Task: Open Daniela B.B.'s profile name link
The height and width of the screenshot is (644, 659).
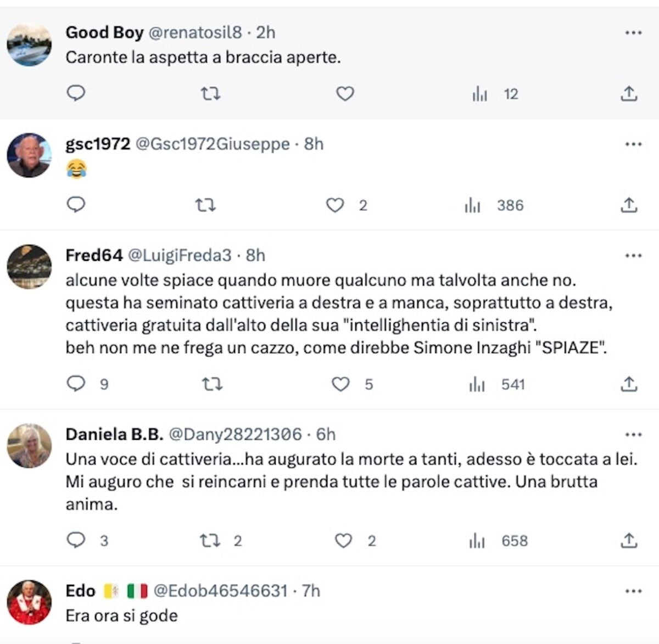Action: [114, 434]
